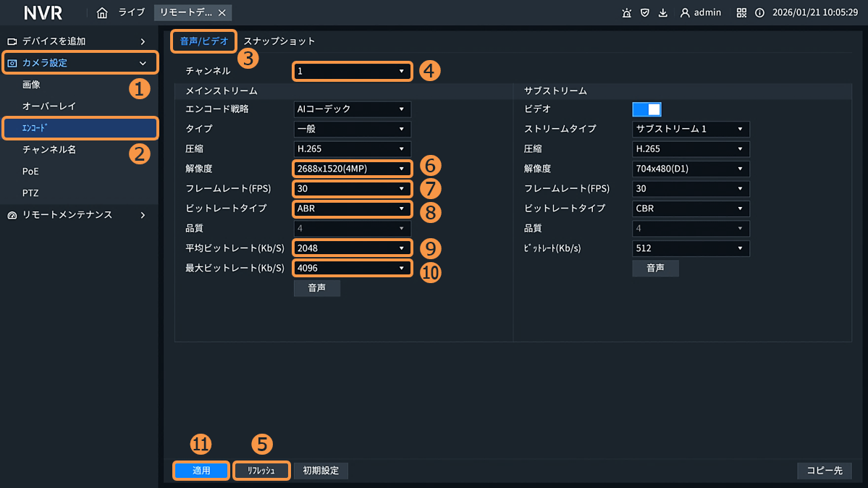Click the admin user account icon
The image size is (868, 488).
tap(685, 13)
